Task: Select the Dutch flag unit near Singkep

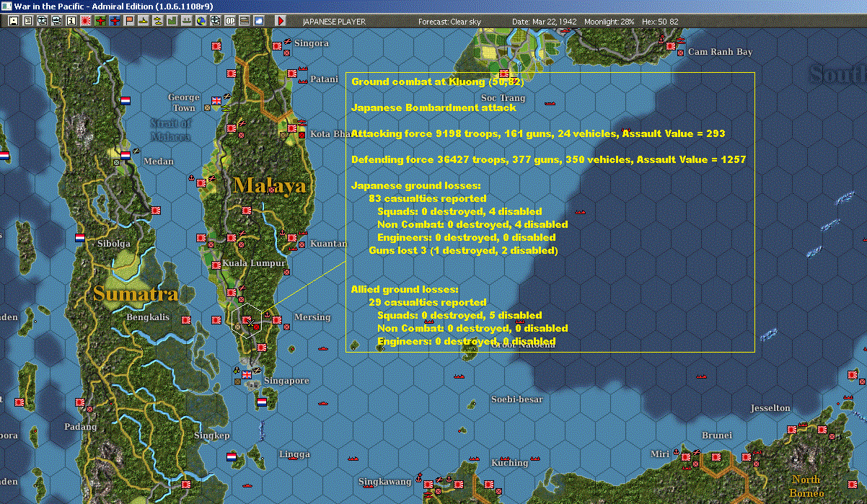Action: tap(232, 457)
